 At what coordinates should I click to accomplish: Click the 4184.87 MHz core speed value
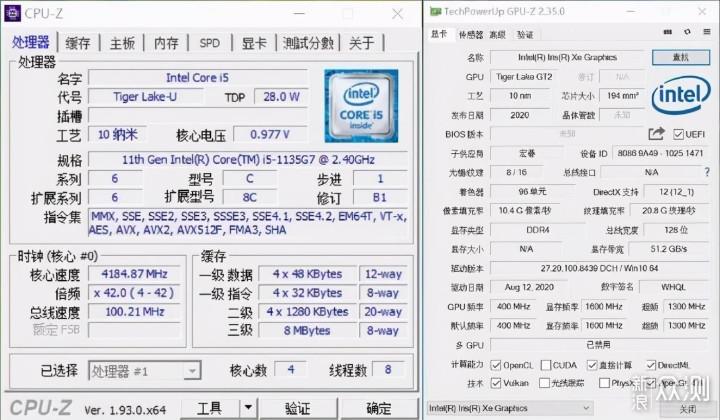point(134,274)
